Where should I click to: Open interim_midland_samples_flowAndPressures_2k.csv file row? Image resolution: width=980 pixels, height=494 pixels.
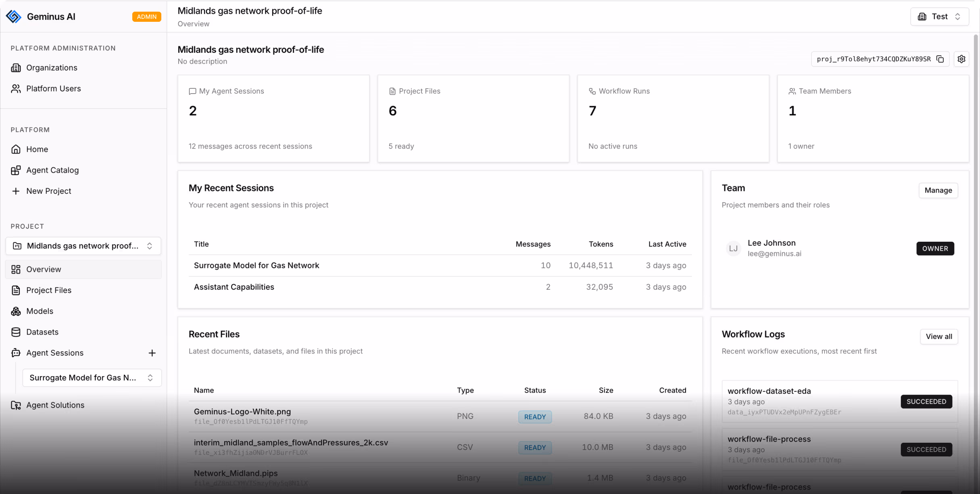(x=440, y=447)
